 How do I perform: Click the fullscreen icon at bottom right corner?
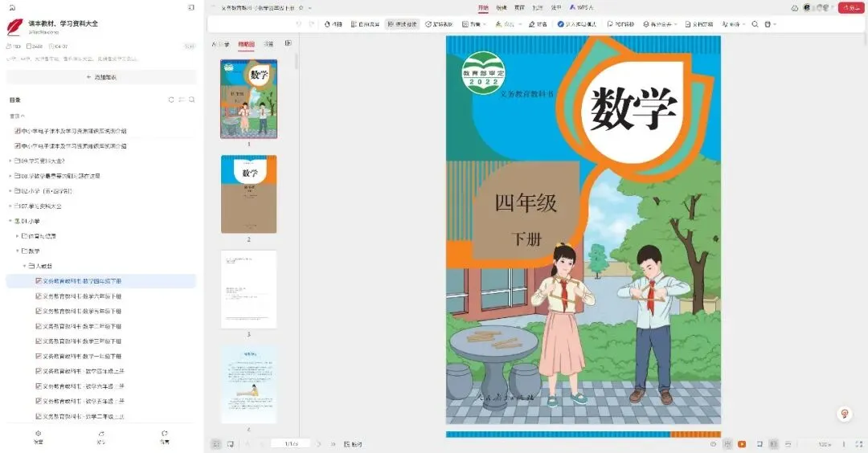(x=859, y=444)
